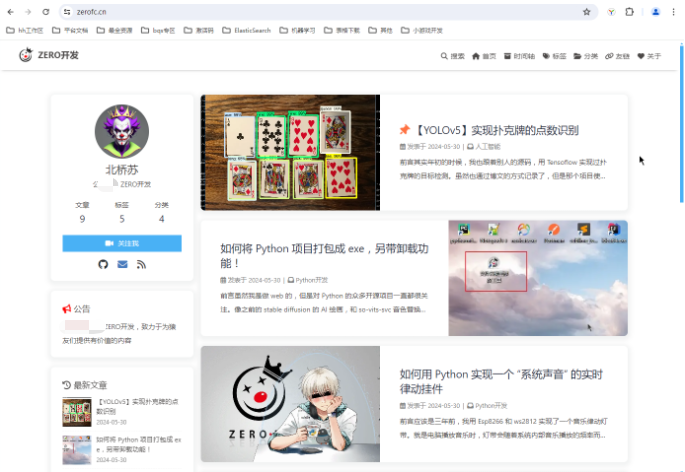Open 标签 tags in navigation
This screenshot has width=685, height=472.
[x=554, y=56]
